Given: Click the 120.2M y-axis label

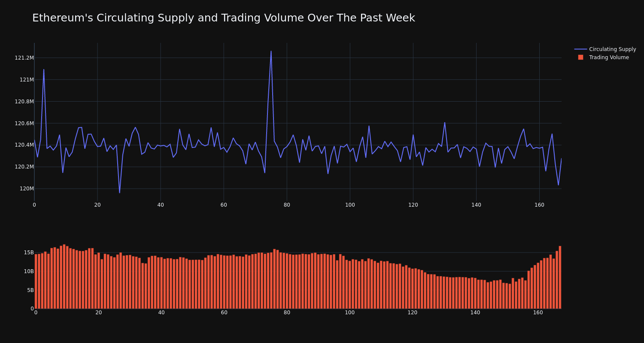Looking at the screenshot, I should (x=24, y=167).
